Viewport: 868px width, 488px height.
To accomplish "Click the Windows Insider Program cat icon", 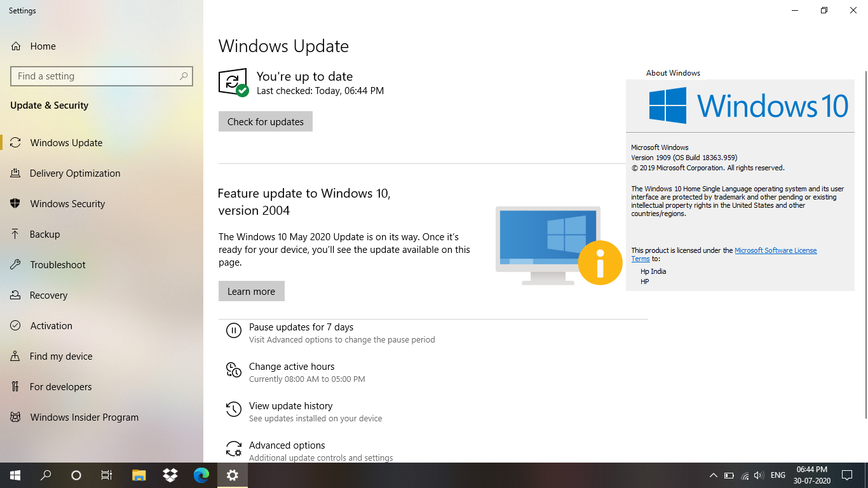I will (x=16, y=417).
